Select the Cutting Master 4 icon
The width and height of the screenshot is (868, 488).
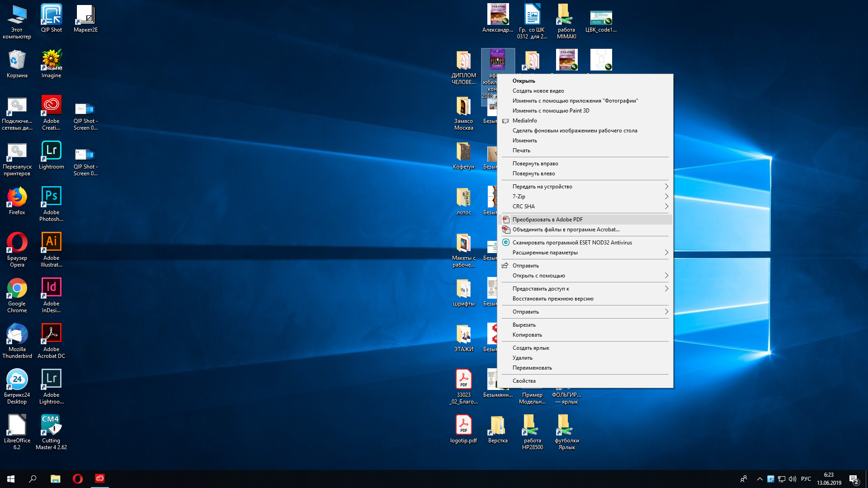point(52,432)
